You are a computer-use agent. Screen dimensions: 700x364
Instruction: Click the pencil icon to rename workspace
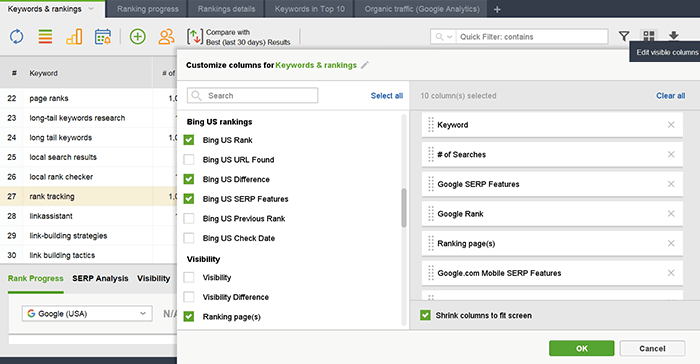pyautogui.click(x=365, y=65)
